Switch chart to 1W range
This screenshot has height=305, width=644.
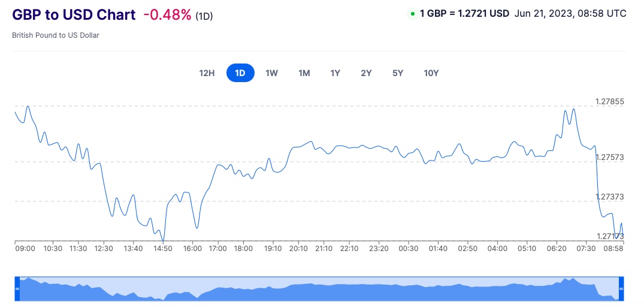272,73
